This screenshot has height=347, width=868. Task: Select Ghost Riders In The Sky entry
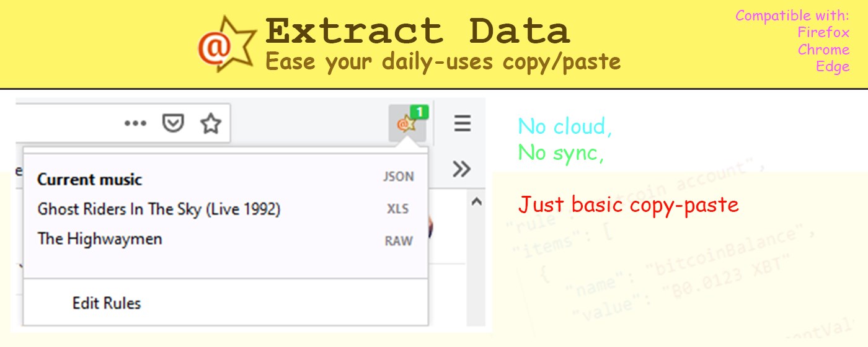tap(159, 209)
